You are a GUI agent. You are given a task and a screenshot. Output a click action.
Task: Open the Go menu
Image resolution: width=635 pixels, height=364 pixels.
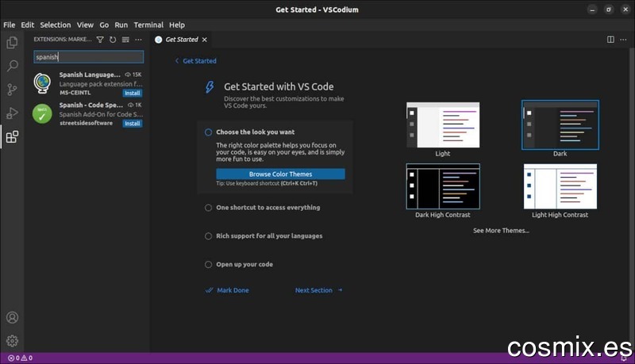click(104, 25)
